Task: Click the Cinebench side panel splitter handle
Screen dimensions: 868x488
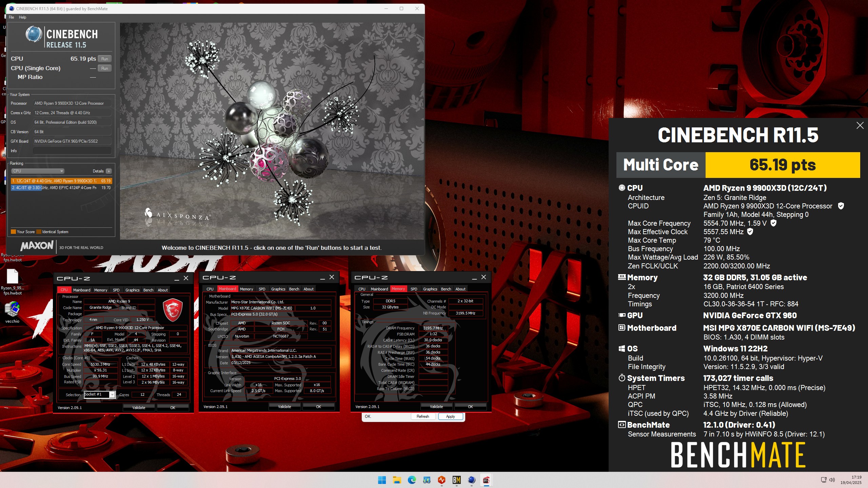Action: click(x=118, y=138)
